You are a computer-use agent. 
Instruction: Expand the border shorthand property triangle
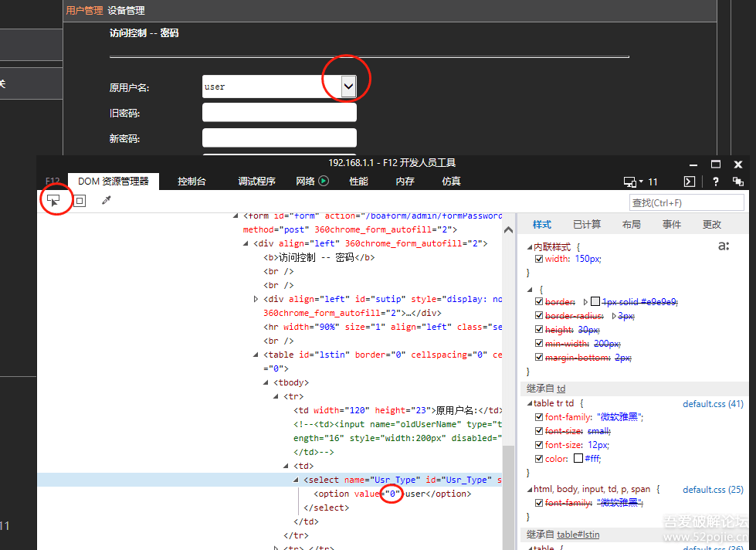pyautogui.click(x=585, y=302)
